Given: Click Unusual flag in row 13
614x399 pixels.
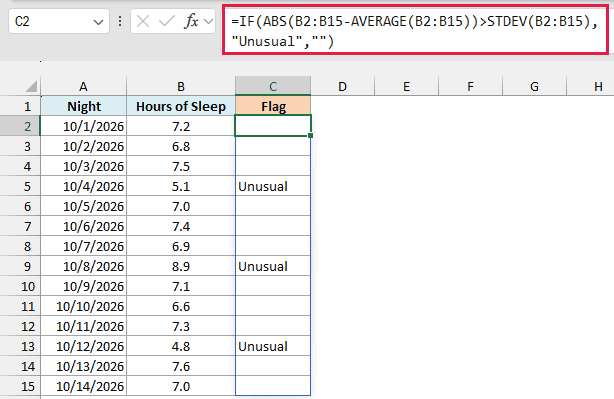Looking at the screenshot, I should (x=273, y=346).
